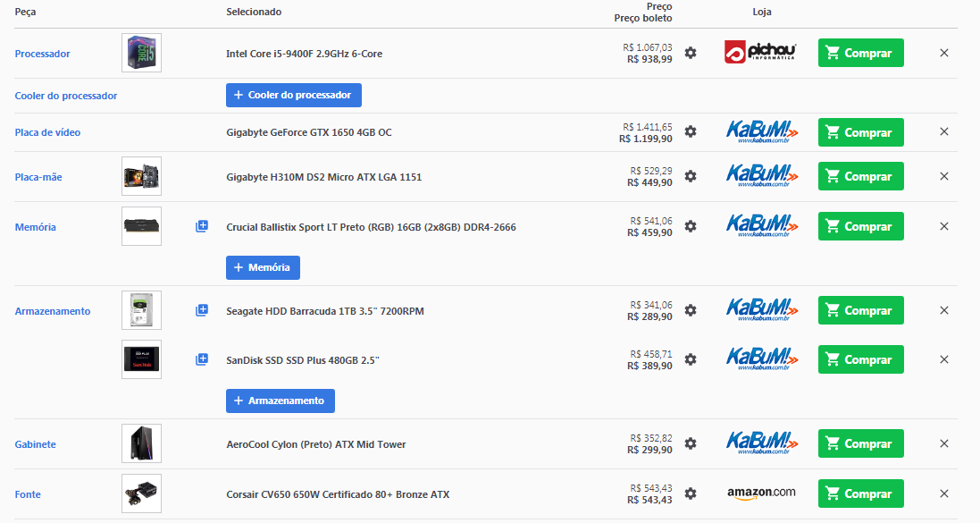Viewport: 980px width, 523px height.
Task: Remove the SanDisk SSD Plus 480GB
Action: click(x=943, y=359)
